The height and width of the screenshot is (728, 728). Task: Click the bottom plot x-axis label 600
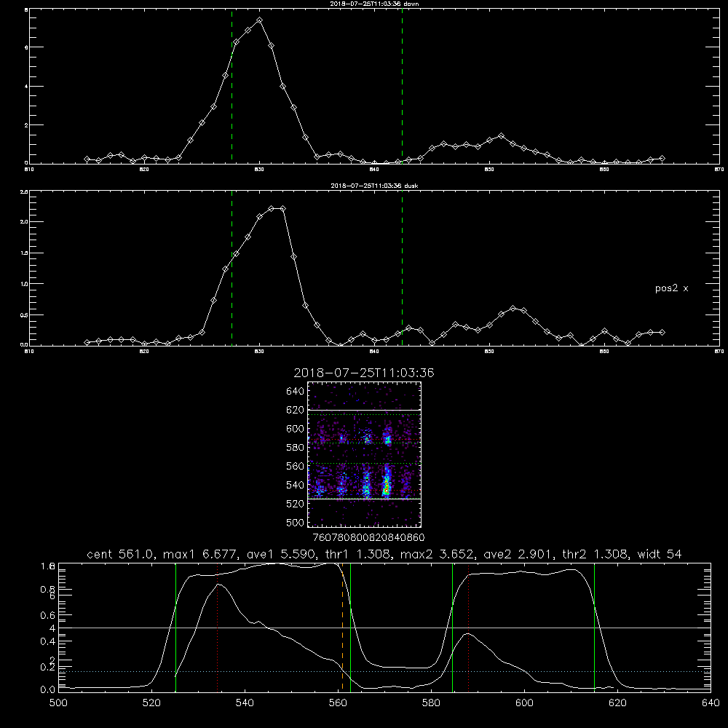525,703
